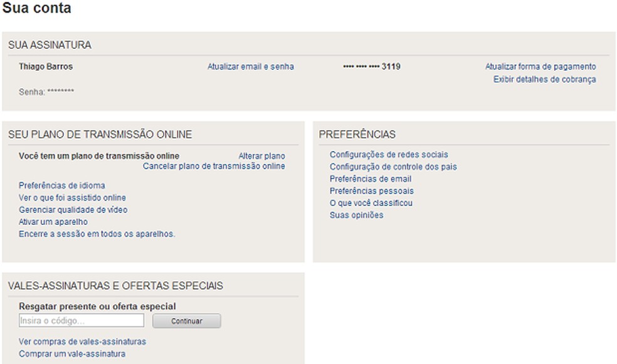Viewport: 617px width, 364px height.
Task: Click 'Cancelar plano de transmissão online'
Action: 213,166
